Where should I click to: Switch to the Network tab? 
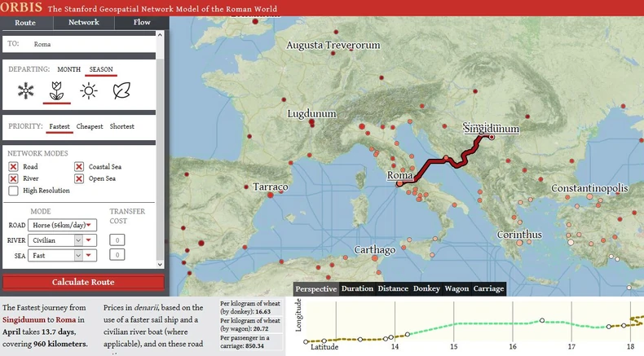click(x=83, y=23)
